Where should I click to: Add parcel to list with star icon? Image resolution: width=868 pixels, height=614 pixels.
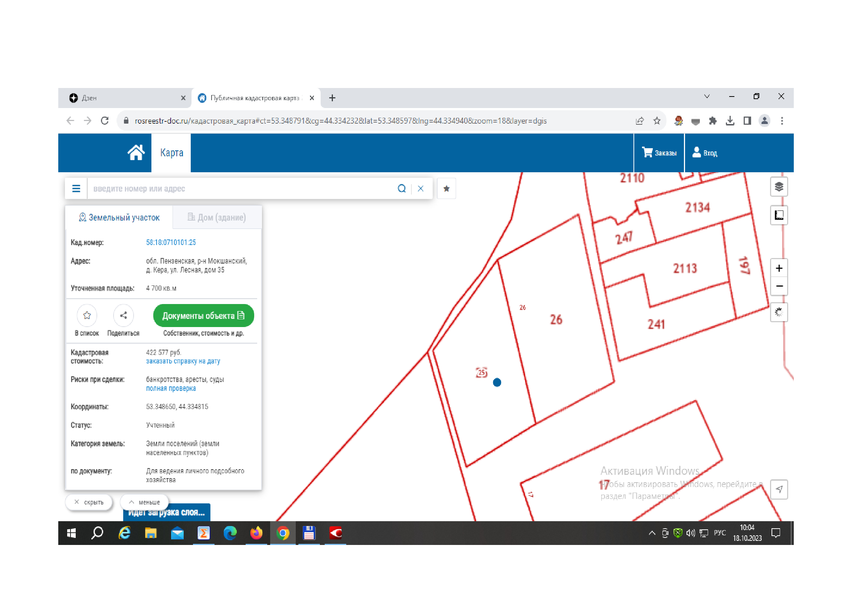click(x=87, y=315)
